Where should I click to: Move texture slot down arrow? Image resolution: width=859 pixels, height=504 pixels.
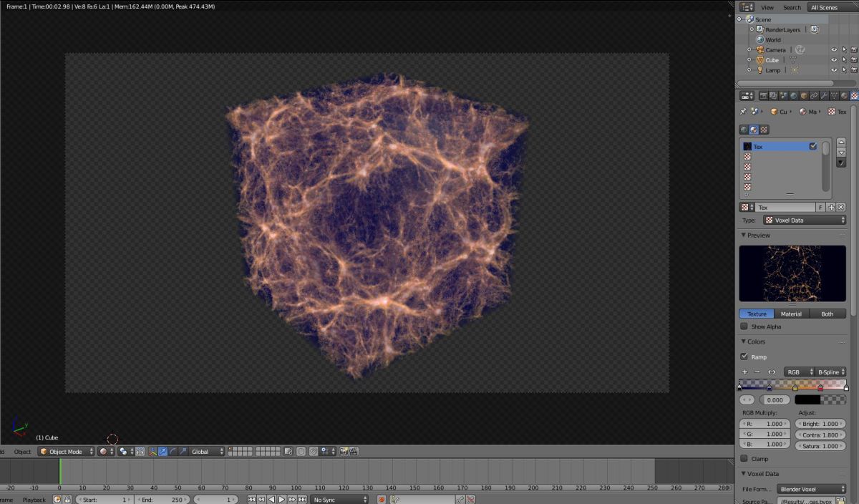coord(841,152)
